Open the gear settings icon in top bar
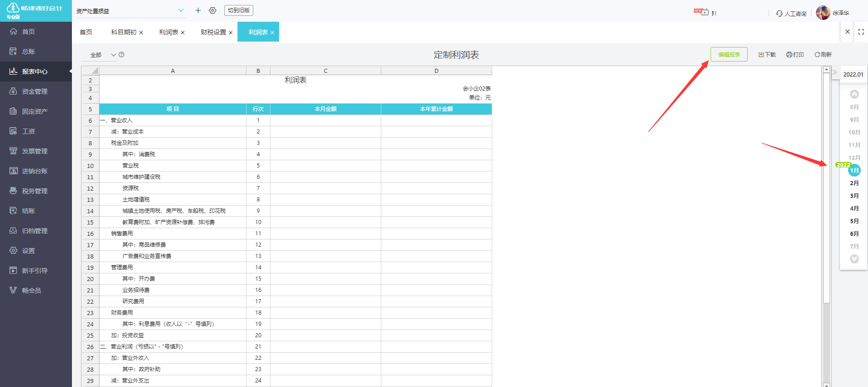The width and height of the screenshot is (868, 387). pos(213,10)
